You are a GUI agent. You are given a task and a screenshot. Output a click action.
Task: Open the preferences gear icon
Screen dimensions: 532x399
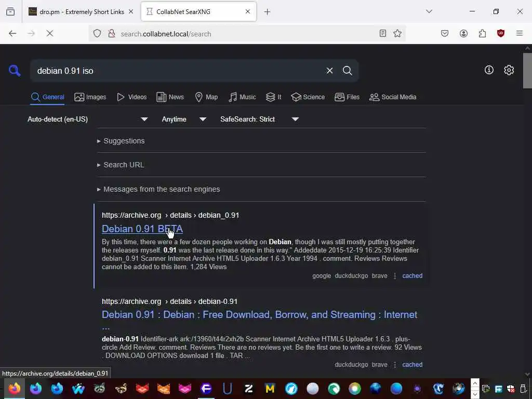tap(509, 70)
